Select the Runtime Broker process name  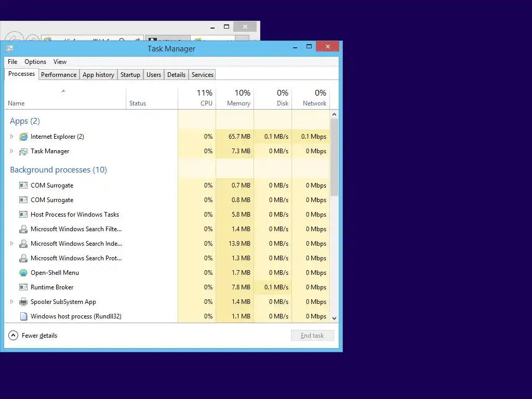pos(52,287)
